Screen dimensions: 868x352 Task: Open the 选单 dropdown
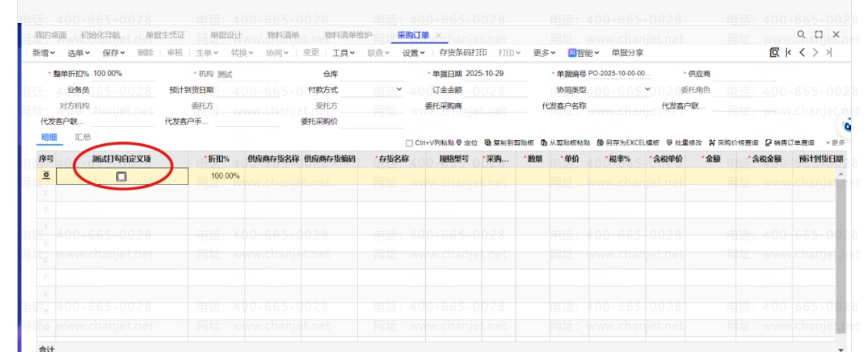[x=79, y=53]
